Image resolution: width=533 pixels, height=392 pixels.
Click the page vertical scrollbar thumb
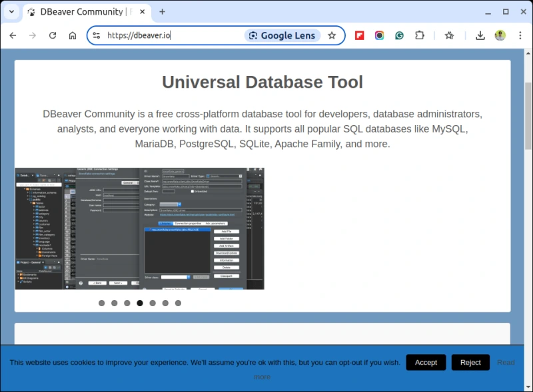point(528,116)
